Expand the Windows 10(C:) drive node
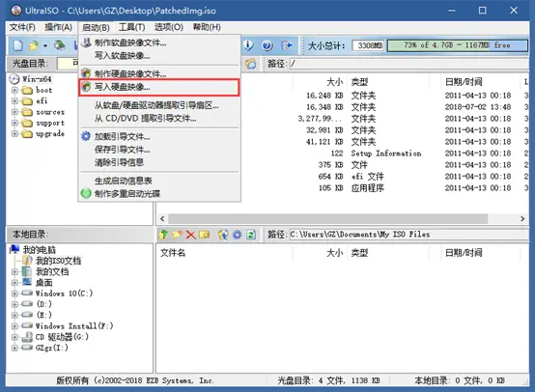The height and width of the screenshot is (392, 535). (14, 294)
